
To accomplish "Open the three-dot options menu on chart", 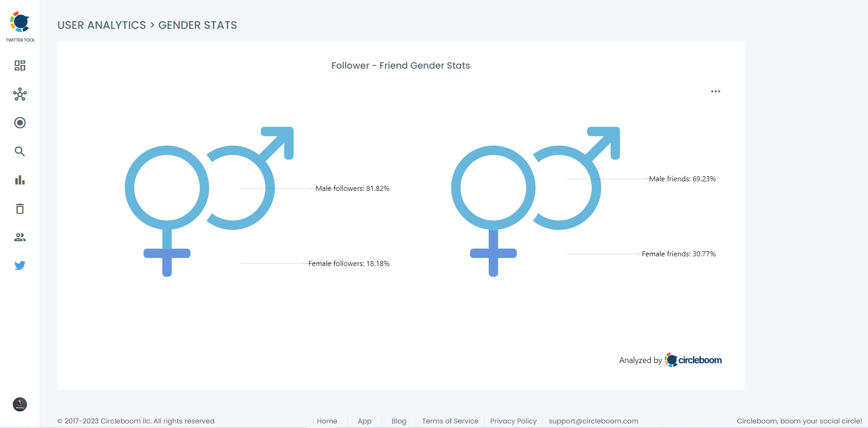I will (x=715, y=91).
